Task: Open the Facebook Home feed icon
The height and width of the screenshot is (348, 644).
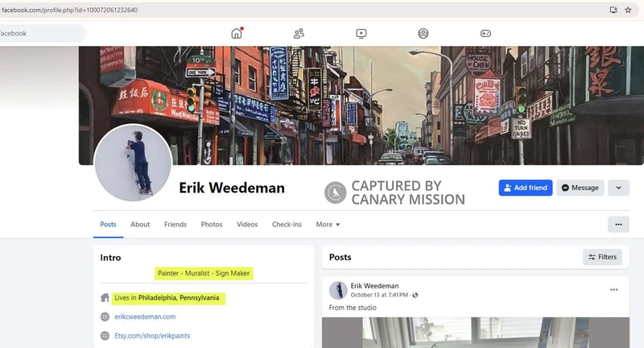Action: coord(237,33)
